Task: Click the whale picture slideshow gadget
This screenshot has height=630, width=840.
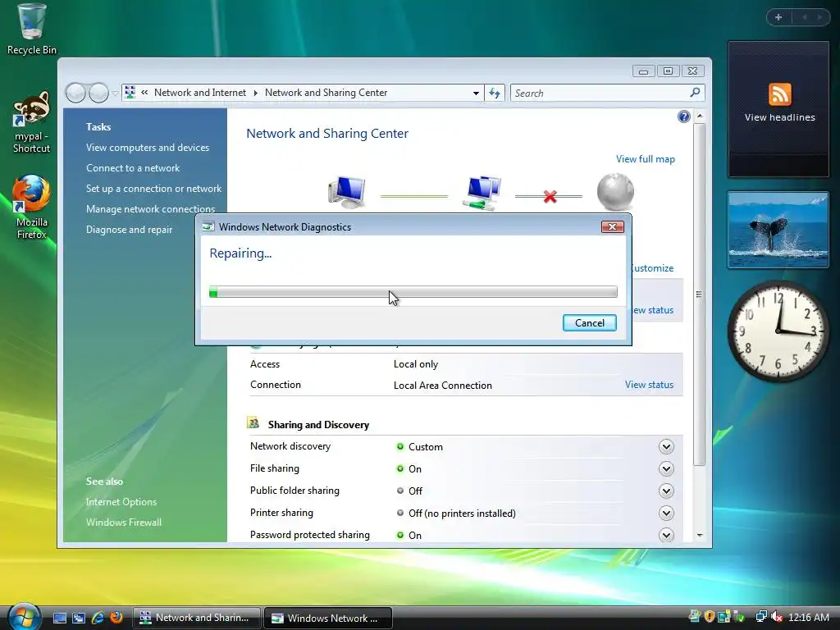Action: 778,230
